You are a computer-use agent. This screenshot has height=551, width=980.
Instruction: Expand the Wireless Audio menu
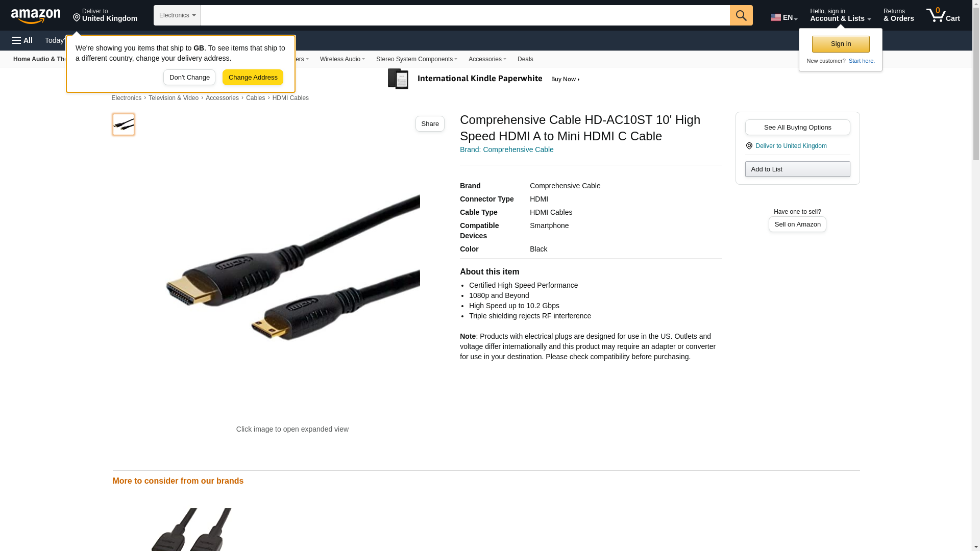342,59
